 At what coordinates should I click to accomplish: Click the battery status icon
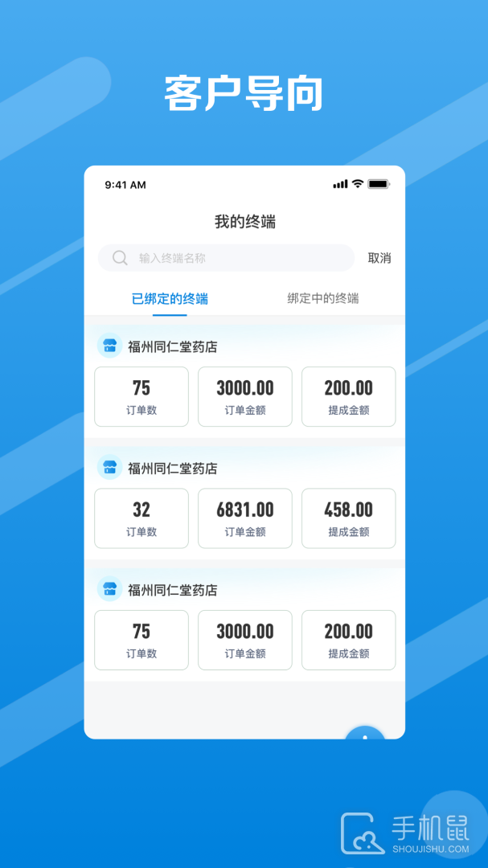coord(379,184)
